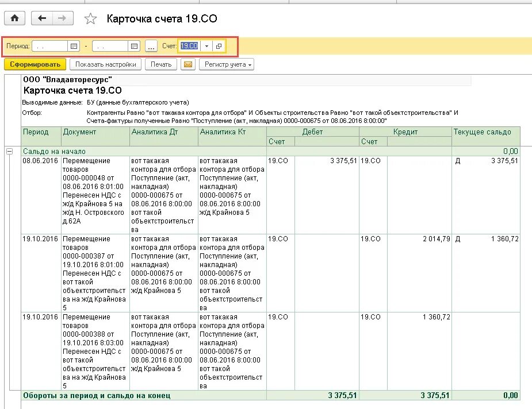
Task: Send report by email envelope icon
Action: (x=188, y=64)
